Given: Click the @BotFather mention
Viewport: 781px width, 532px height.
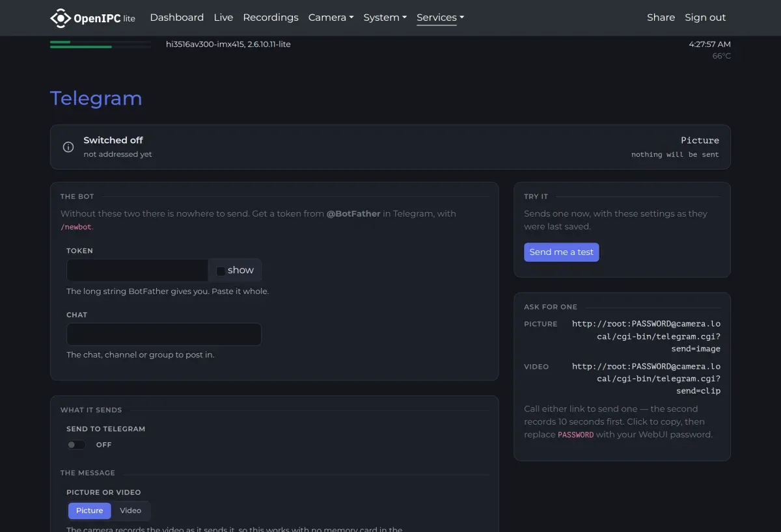Looking at the screenshot, I should (353, 213).
